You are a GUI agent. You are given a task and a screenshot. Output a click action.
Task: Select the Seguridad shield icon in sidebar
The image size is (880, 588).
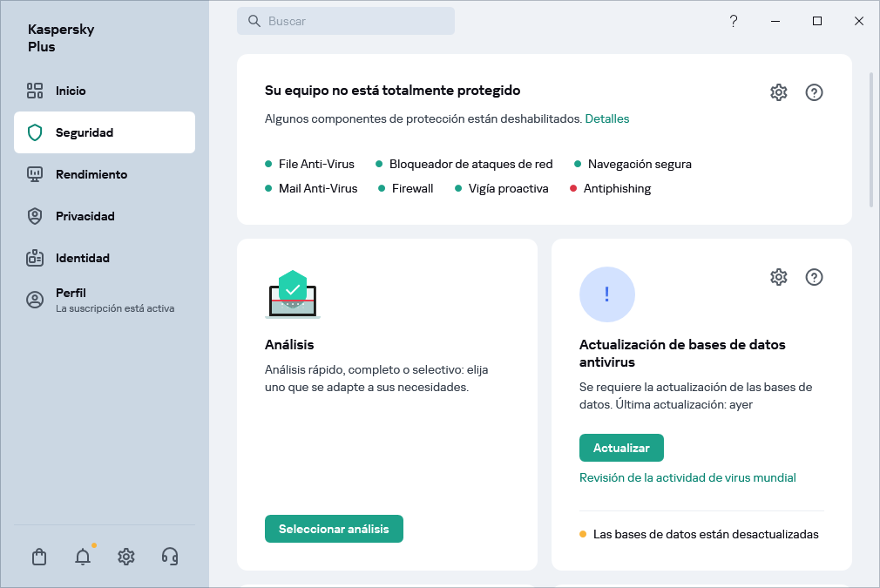35,132
